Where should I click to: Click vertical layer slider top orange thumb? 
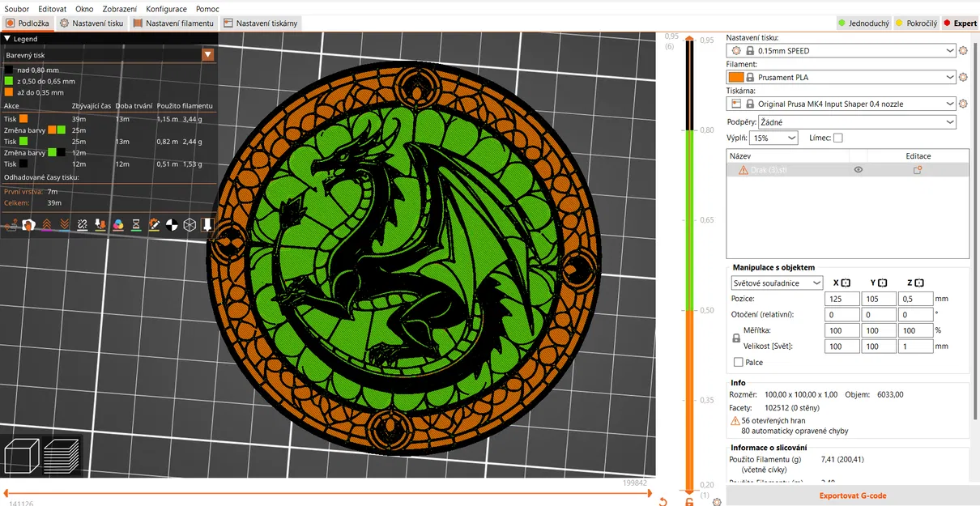(689, 38)
